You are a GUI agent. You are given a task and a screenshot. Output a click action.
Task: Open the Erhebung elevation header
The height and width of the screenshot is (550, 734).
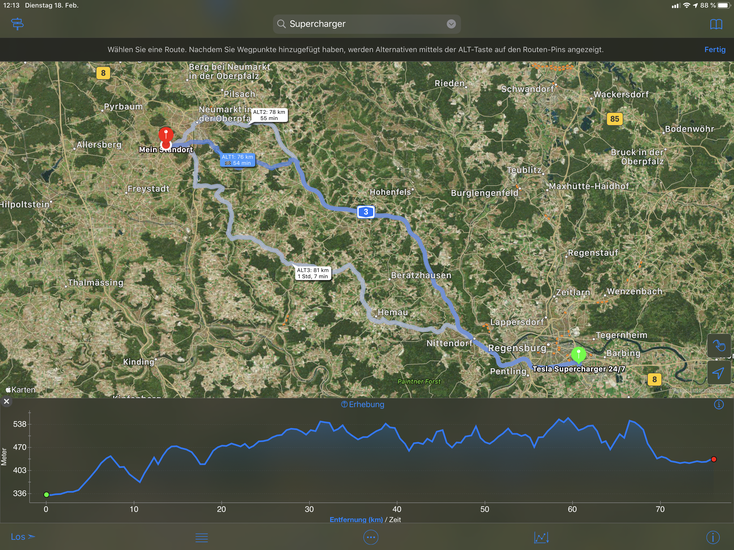(362, 404)
